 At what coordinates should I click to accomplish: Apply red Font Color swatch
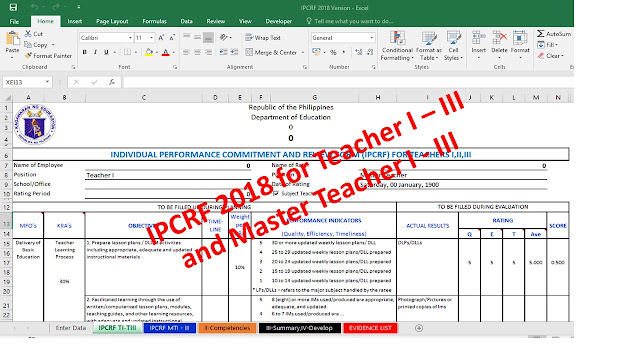point(166,52)
